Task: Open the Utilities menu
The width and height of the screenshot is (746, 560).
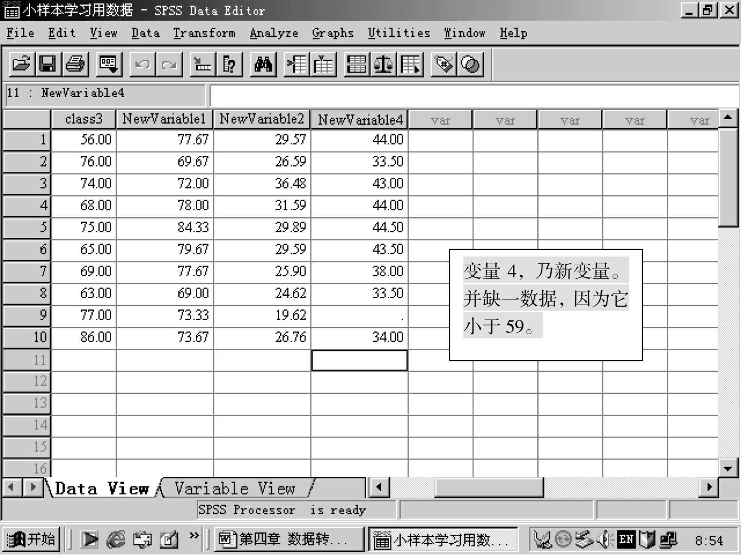Action: pyautogui.click(x=399, y=33)
